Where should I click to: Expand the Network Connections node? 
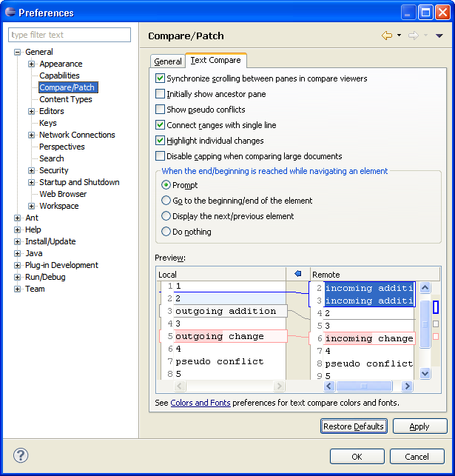pos(31,135)
